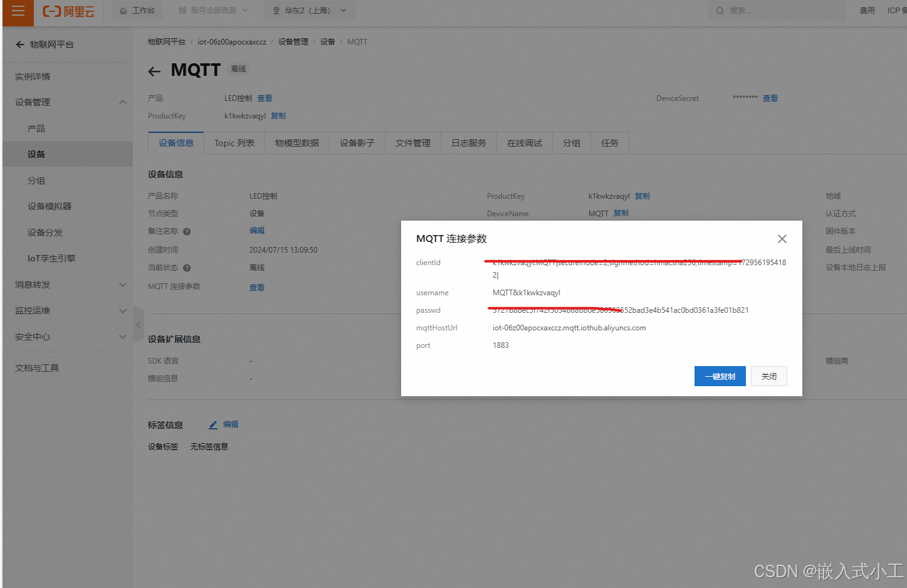Image resolution: width=907 pixels, height=588 pixels.
Task: Open the hamburger navigation menu
Action: [x=17, y=11]
